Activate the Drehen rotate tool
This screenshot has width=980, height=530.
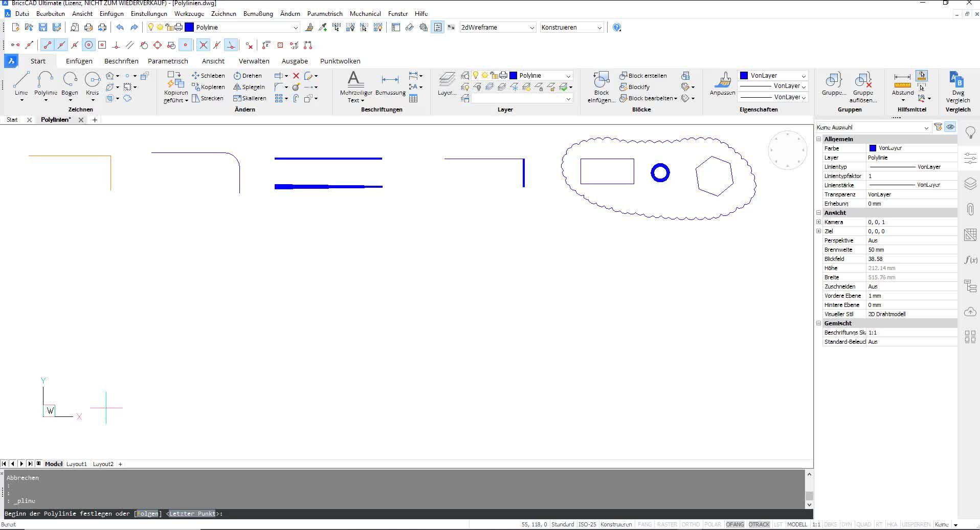248,76
